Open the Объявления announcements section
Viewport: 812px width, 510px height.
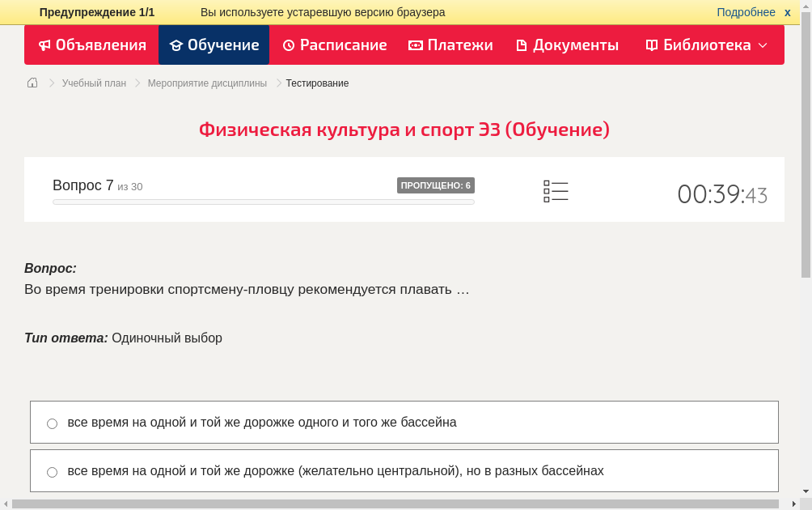[x=91, y=45]
